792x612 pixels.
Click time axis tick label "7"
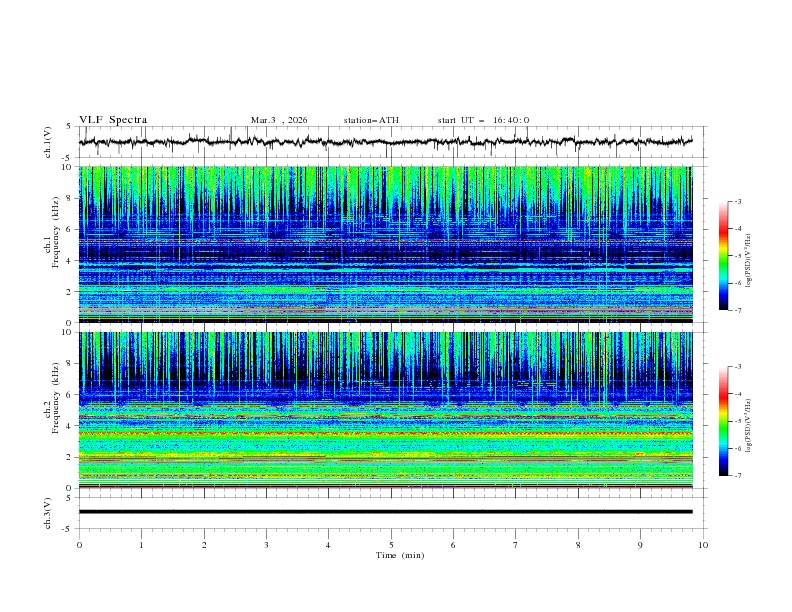516,545
